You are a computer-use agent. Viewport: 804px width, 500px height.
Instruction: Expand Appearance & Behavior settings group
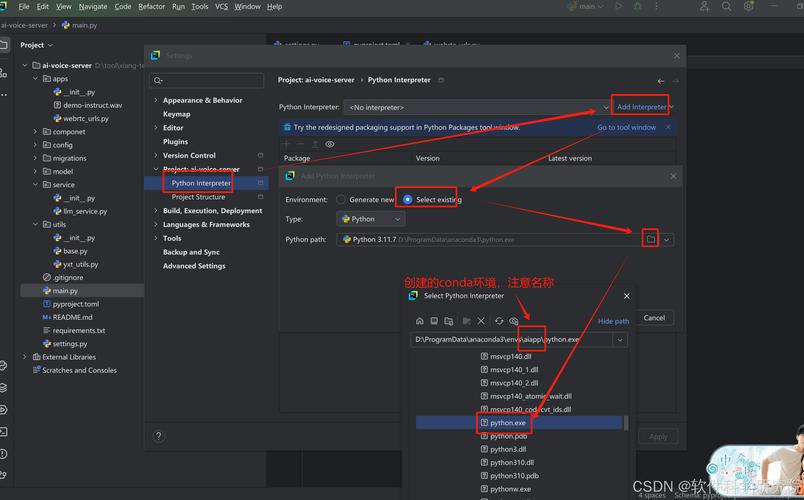(156, 100)
